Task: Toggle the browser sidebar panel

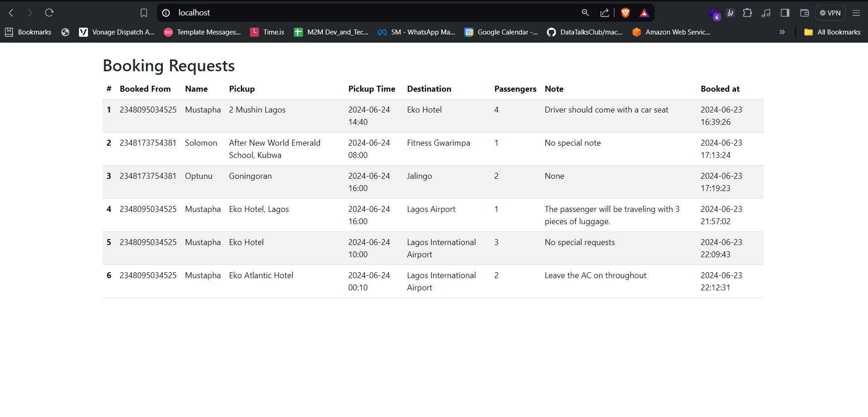Action: pyautogui.click(x=785, y=13)
